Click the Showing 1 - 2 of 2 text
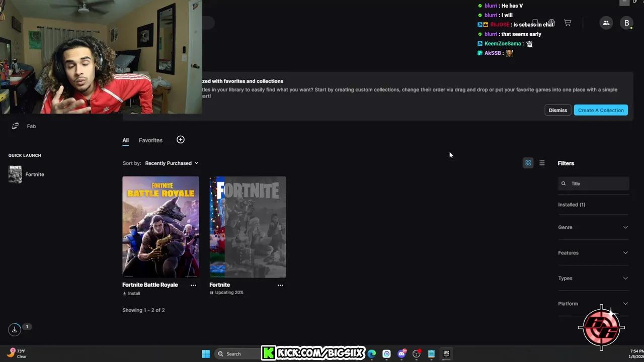The image size is (644, 362). tap(143, 310)
